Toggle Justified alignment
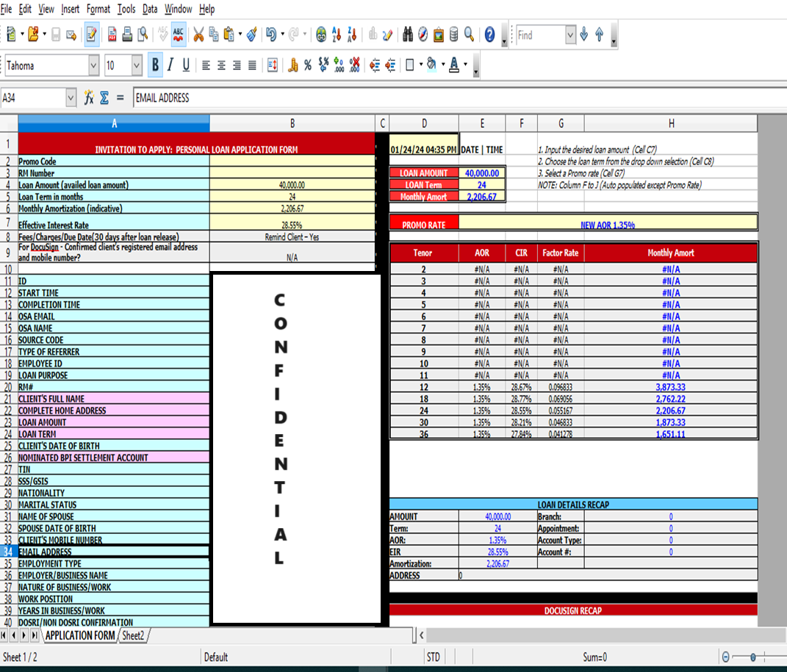The height and width of the screenshot is (672, 787). pyautogui.click(x=252, y=65)
